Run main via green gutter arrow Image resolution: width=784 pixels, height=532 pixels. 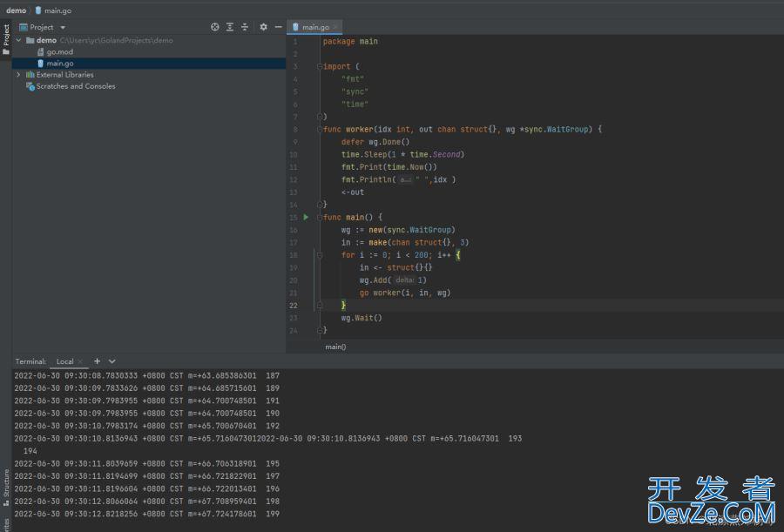click(306, 218)
